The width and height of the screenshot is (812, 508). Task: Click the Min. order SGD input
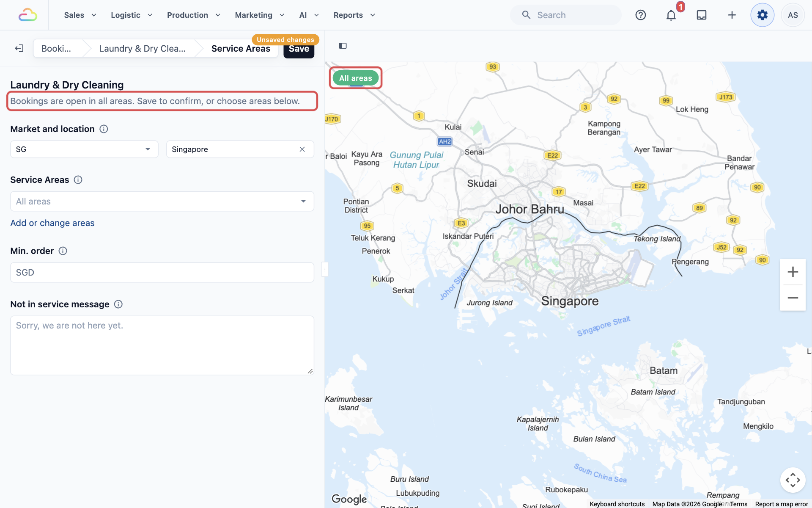click(x=162, y=273)
